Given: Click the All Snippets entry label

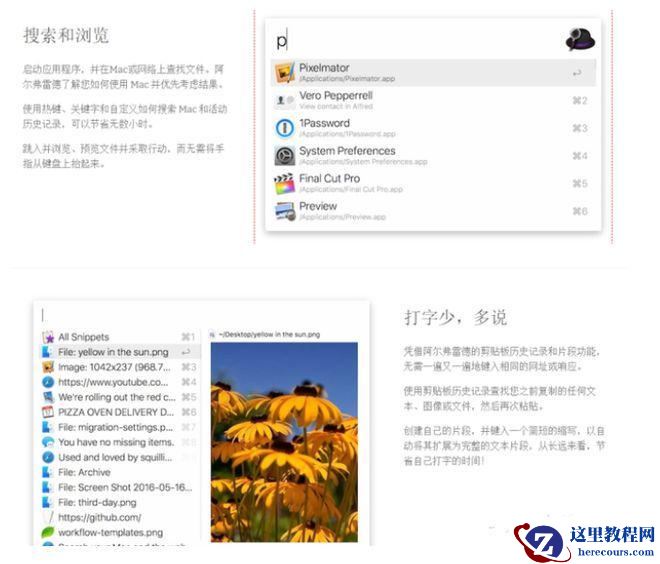Looking at the screenshot, I should [83, 337].
